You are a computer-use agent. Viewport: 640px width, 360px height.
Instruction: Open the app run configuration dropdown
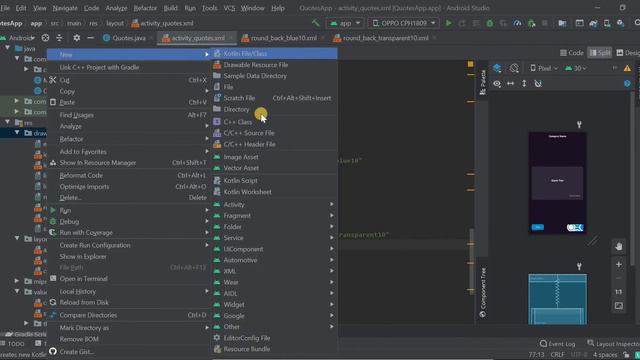(x=345, y=23)
